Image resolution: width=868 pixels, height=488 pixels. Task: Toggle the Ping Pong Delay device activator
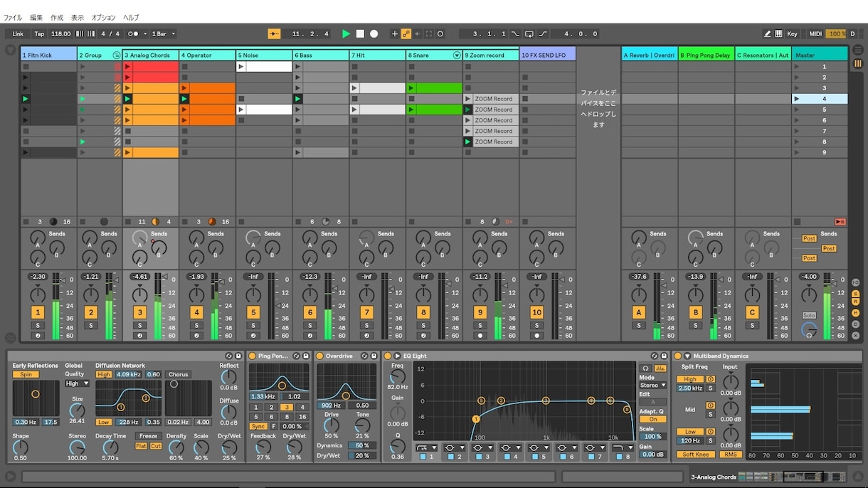(x=252, y=356)
